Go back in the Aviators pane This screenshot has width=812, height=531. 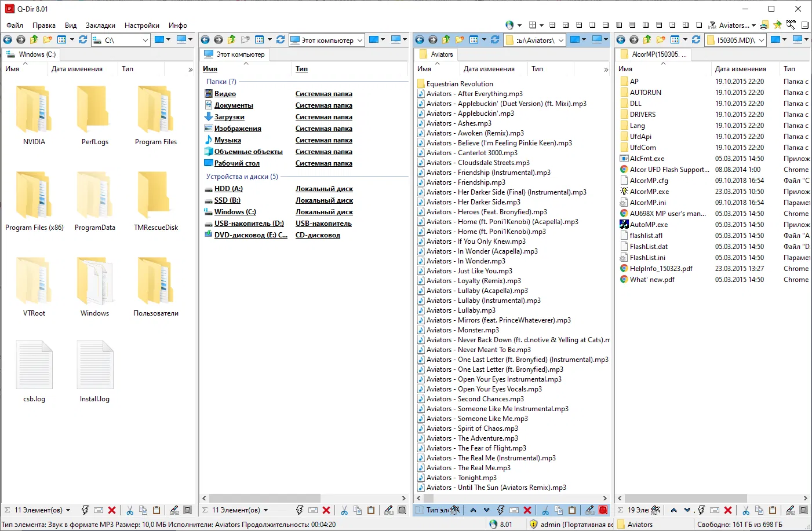click(x=420, y=40)
